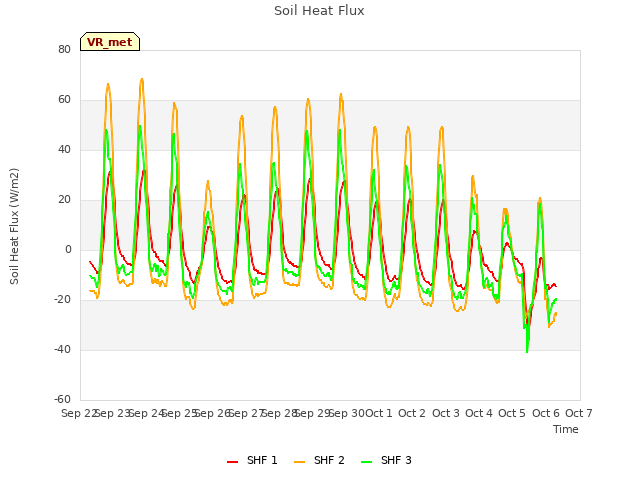Screen dimensions: 640x480
Task: Click the Oct 1 x-axis date label
Action: coord(378,413)
